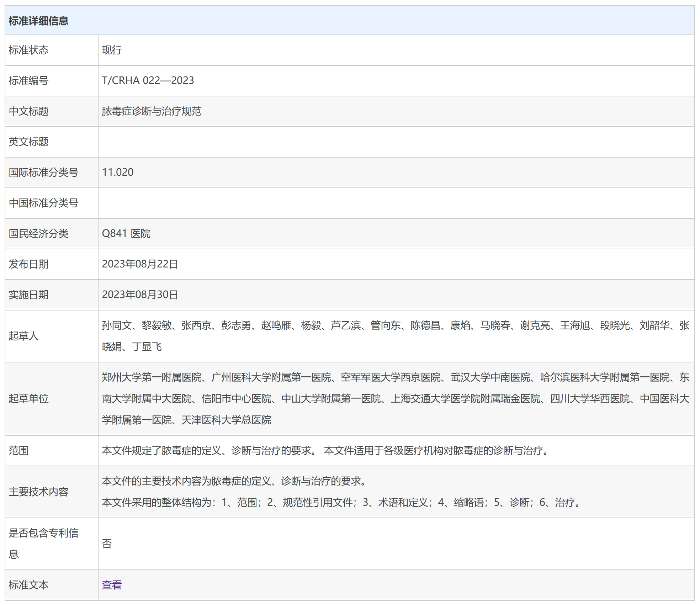Click the 标准详细信息 table header
The width and height of the screenshot is (700, 605).
point(350,21)
